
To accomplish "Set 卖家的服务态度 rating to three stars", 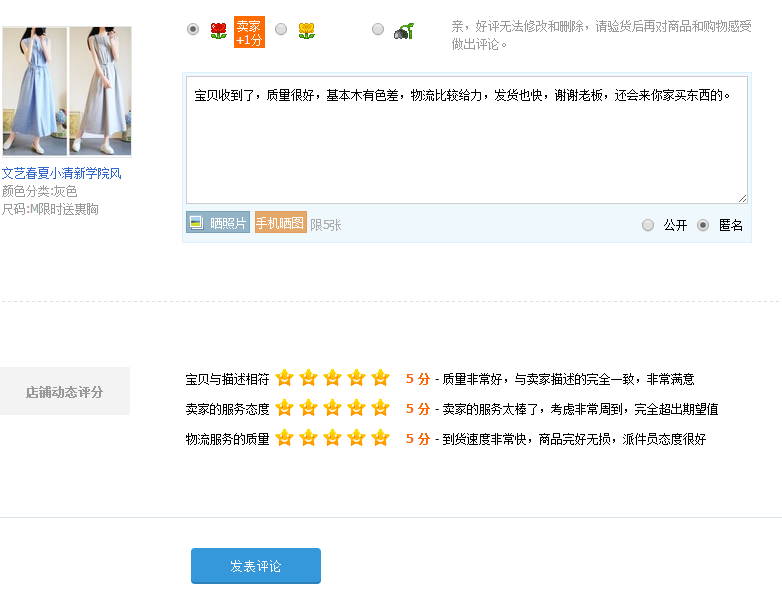I will pos(332,408).
